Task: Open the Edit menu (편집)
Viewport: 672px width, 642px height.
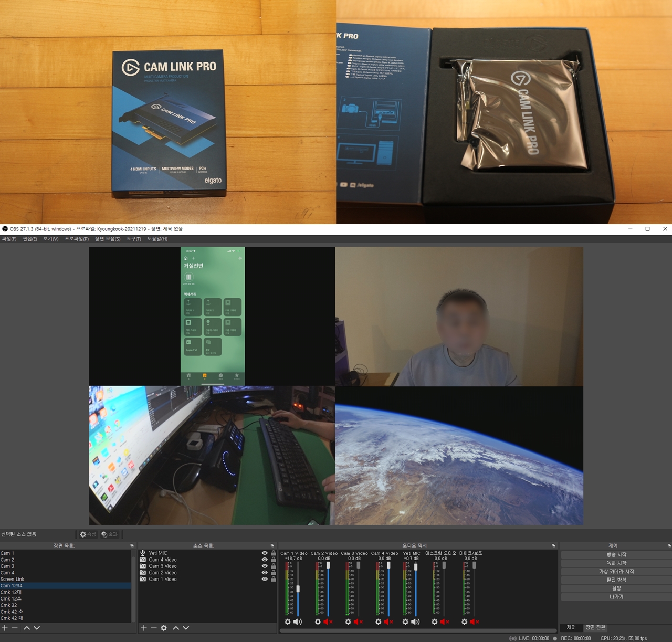Action: 30,239
